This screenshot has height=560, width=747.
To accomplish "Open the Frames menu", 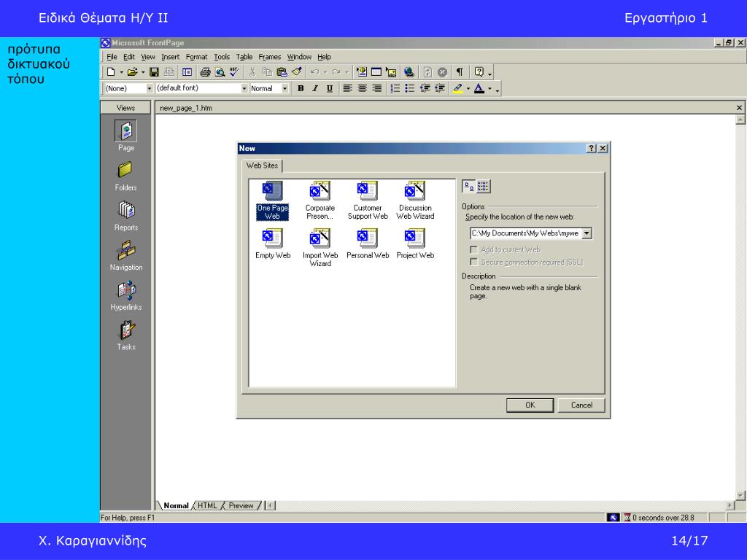I will pos(270,57).
